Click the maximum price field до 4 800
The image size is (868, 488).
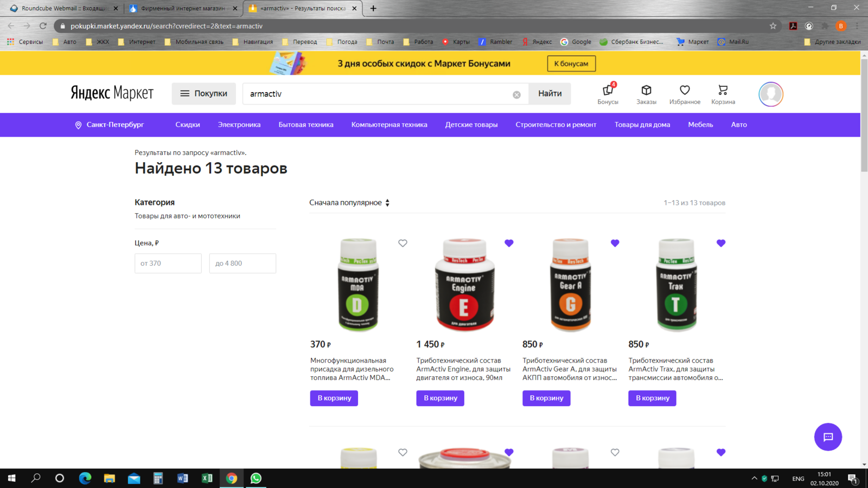242,264
